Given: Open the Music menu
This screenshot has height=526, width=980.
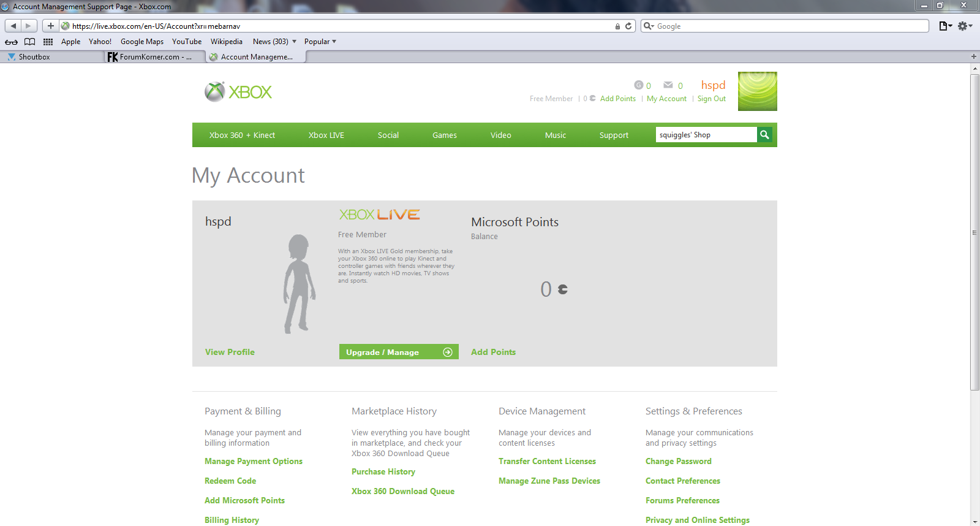Looking at the screenshot, I should point(556,135).
